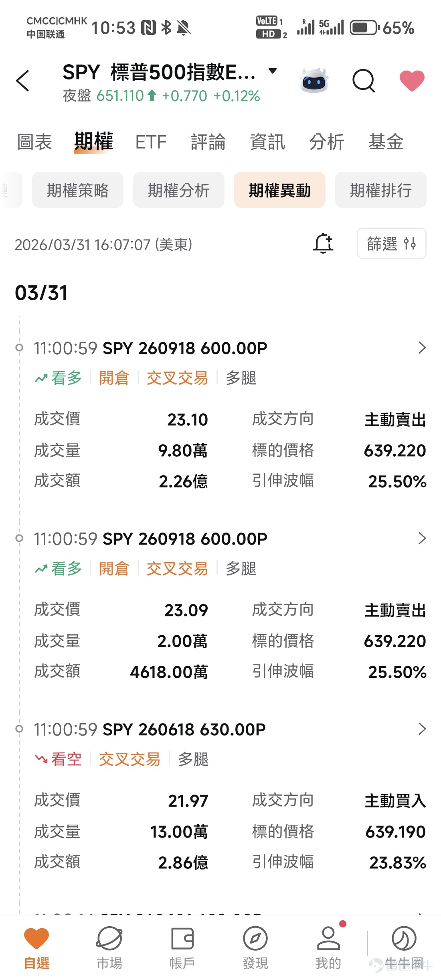441x980 pixels.
Task: Open the 牛牛圈 community icon
Action: pos(404,938)
